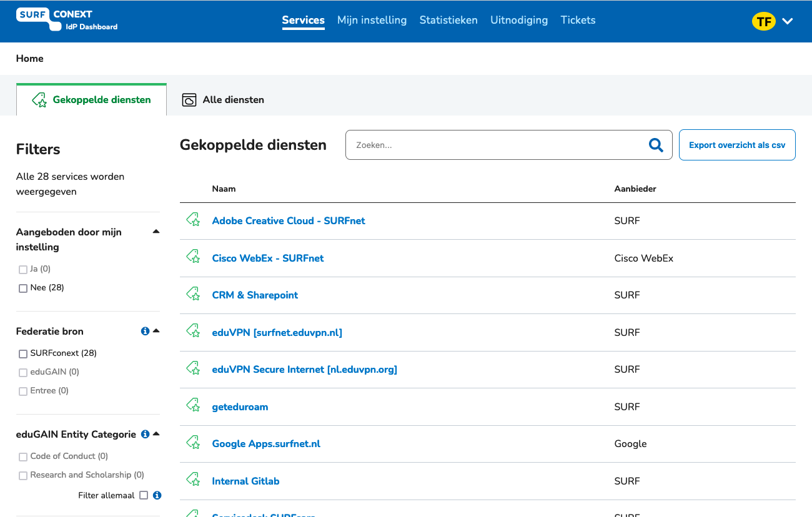Select the Google provider cell

[630, 443]
